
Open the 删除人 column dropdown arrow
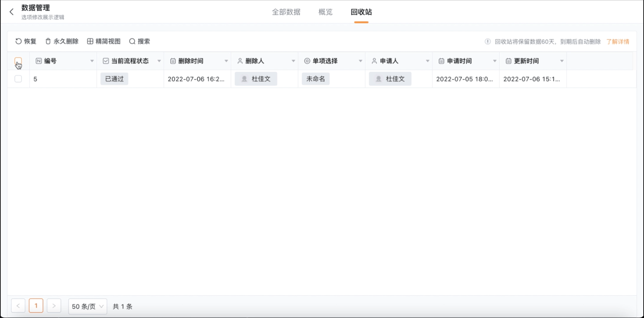(293, 61)
